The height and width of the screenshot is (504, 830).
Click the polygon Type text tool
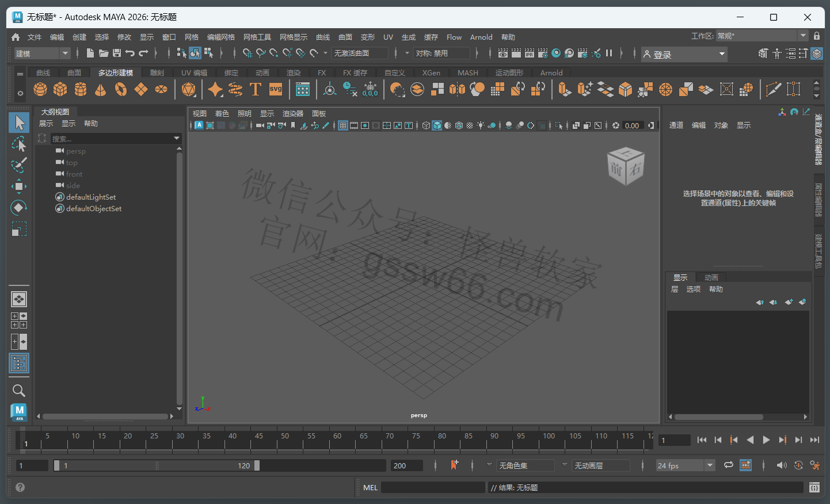256,89
